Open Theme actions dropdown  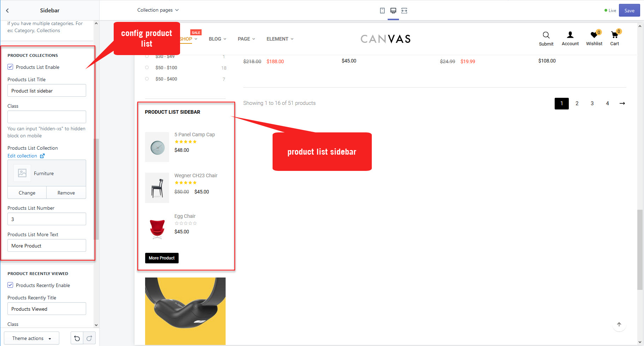[x=32, y=338]
